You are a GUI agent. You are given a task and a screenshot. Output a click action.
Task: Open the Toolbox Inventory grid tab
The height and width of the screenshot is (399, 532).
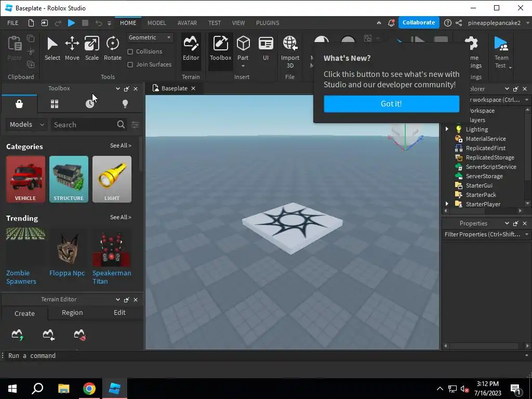coord(55,104)
